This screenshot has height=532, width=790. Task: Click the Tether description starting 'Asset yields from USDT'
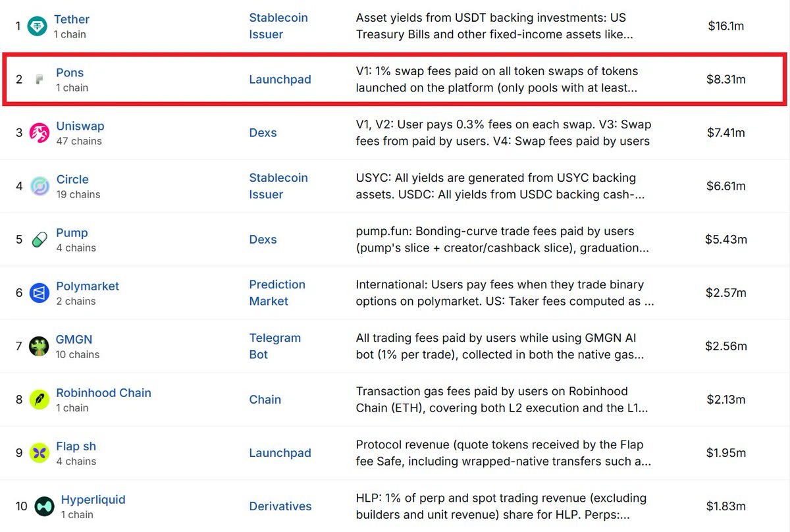[x=494, y=26]
